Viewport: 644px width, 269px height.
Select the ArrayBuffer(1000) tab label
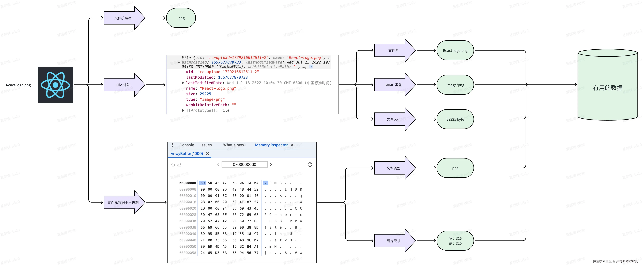point(187,154)
